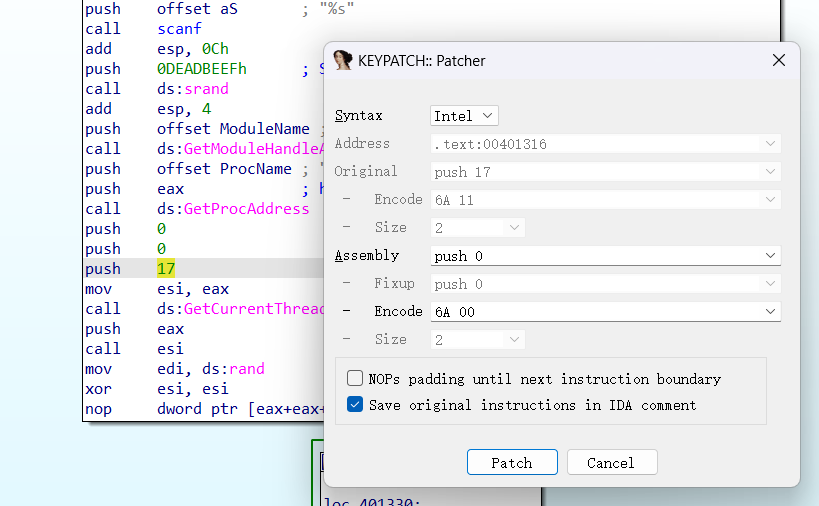Click the scanf call target
The height and width of the screenshot is (506, 819).
pyautogui.click(x=179, y=29)
